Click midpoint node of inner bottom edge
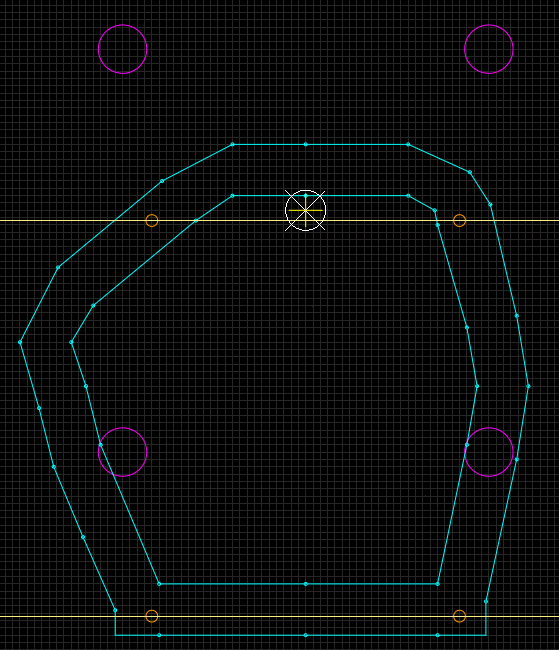The image size is (559, 650). coord(306,584)
